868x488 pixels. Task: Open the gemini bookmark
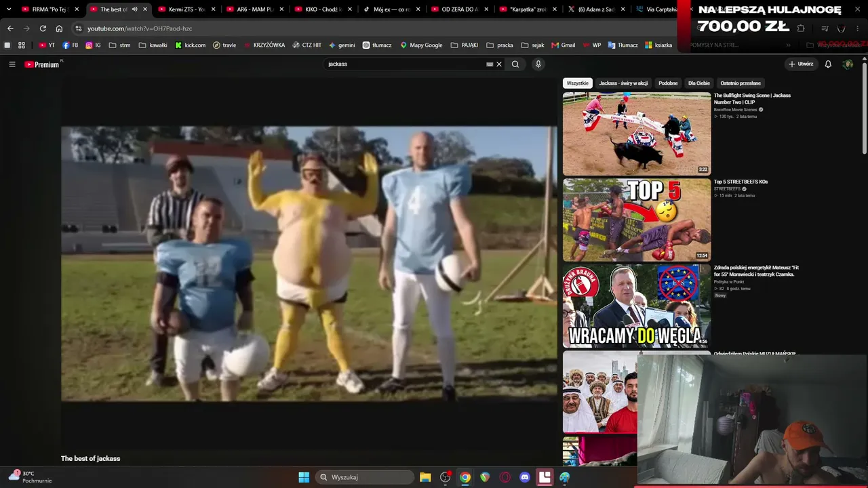342,45
